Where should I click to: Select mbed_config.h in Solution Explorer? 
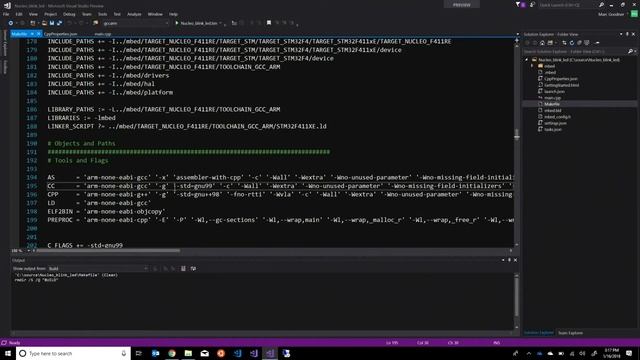tap(557, 117)
